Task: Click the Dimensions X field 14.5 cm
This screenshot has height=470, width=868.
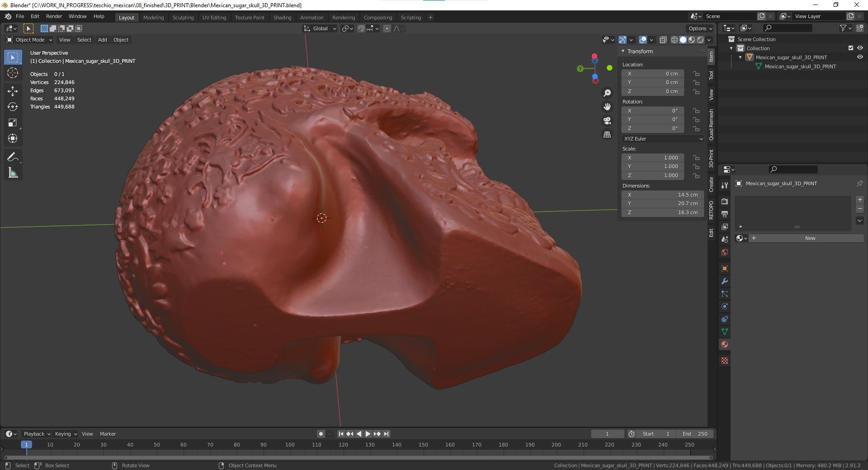Action: tap(662, 195)
